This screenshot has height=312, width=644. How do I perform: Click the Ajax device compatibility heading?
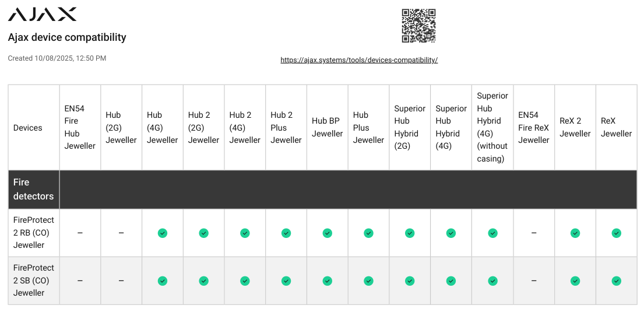[x=67, y=37]
